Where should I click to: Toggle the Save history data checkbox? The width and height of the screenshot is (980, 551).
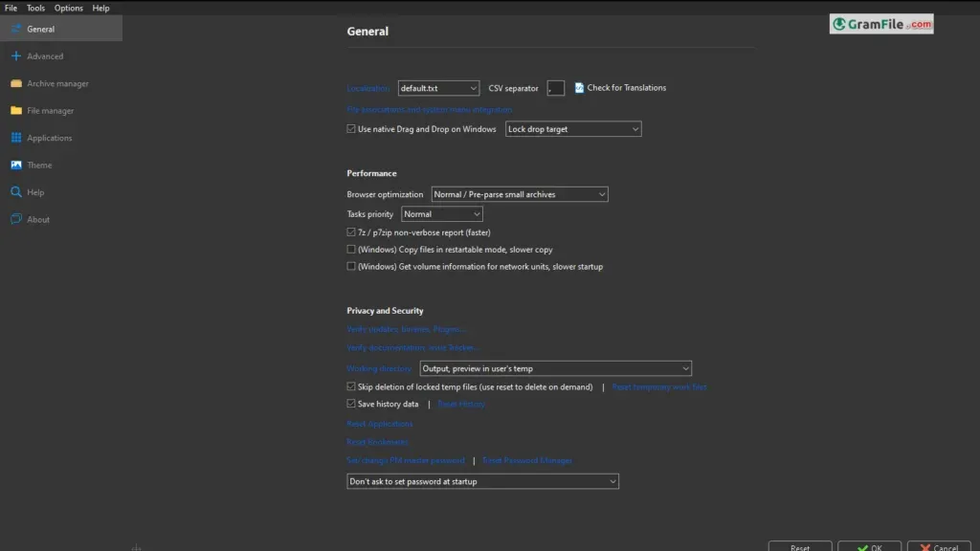pos(351,404)
